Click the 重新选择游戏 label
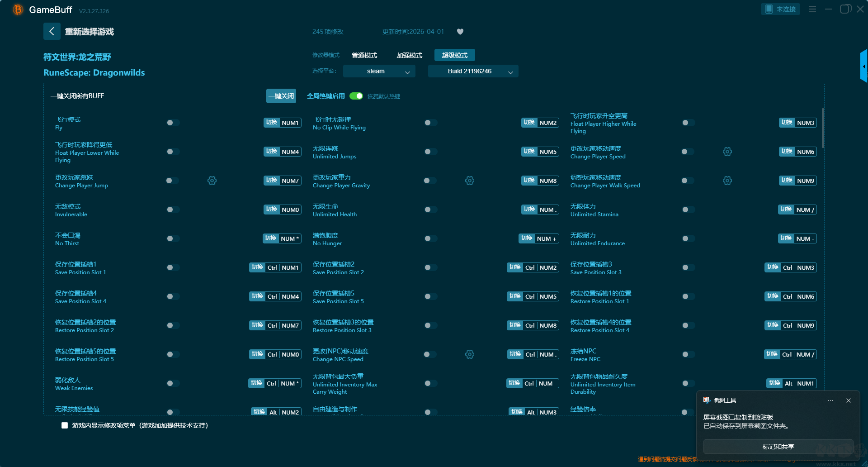 pyautogui.click(x=90, y=32)
